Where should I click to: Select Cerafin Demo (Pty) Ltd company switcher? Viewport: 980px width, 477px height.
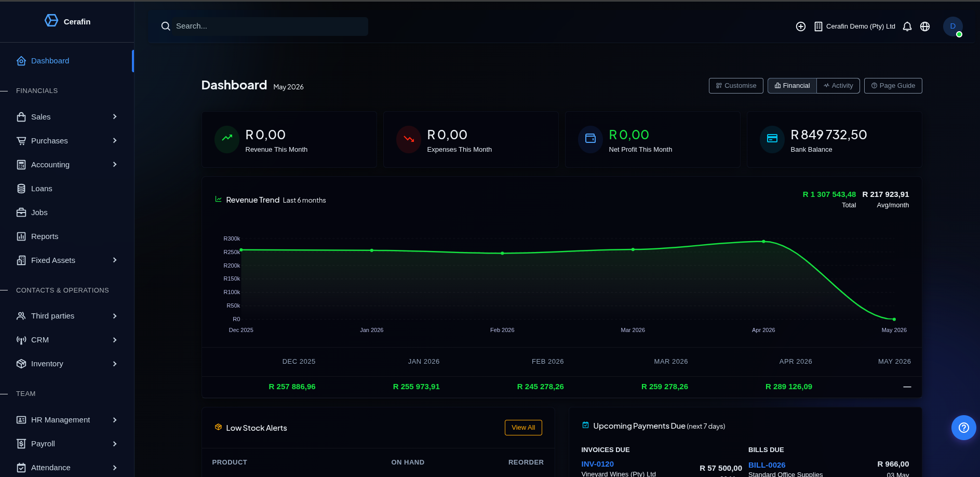(x=855, y=27)
